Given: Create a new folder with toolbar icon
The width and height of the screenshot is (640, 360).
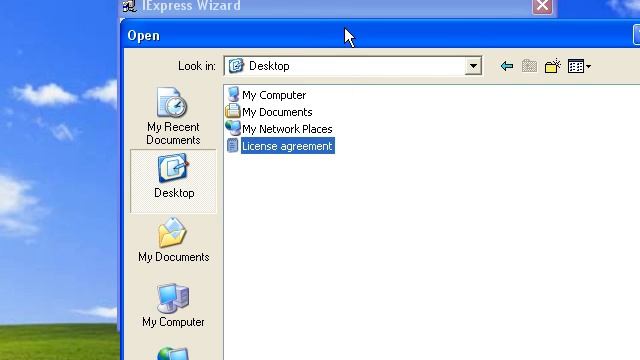Looking at the screenshot, I should coord(553,66).
